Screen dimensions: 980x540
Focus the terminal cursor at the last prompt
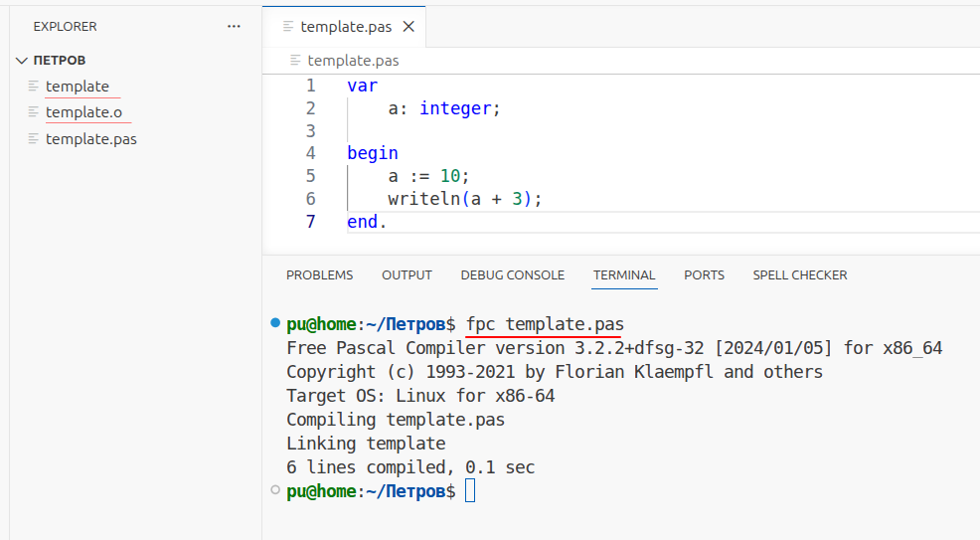pyautogui.click(x=470, y=491)
